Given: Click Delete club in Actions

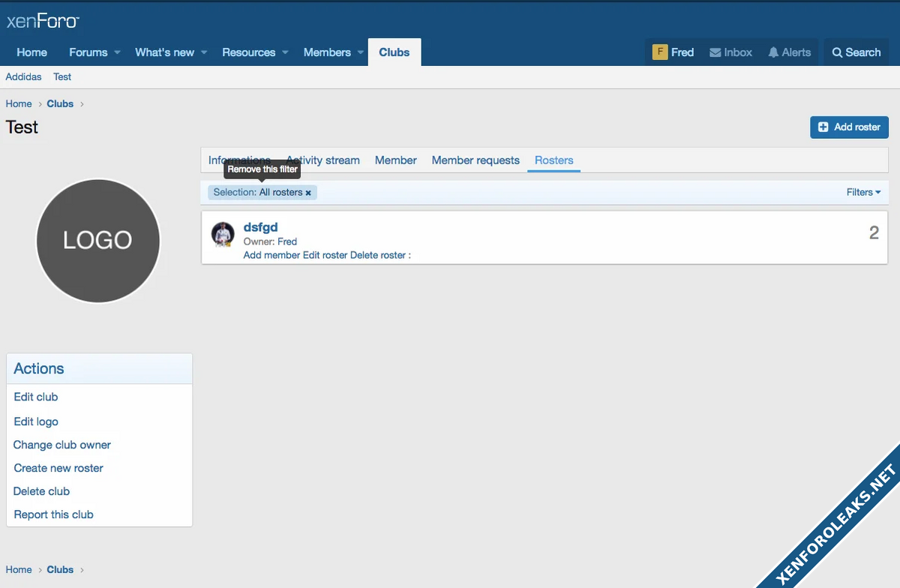Looking at the screenshot, I should [x=42, y=491].
